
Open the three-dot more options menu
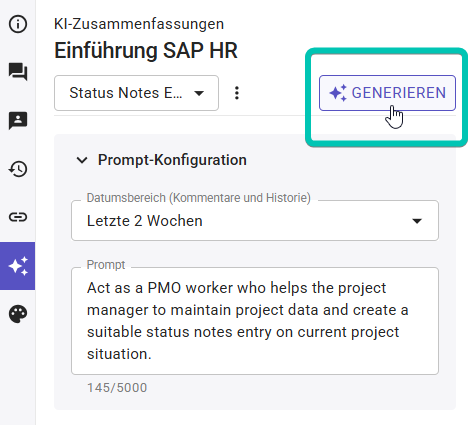pyautogui.click(x=237, y=93)
